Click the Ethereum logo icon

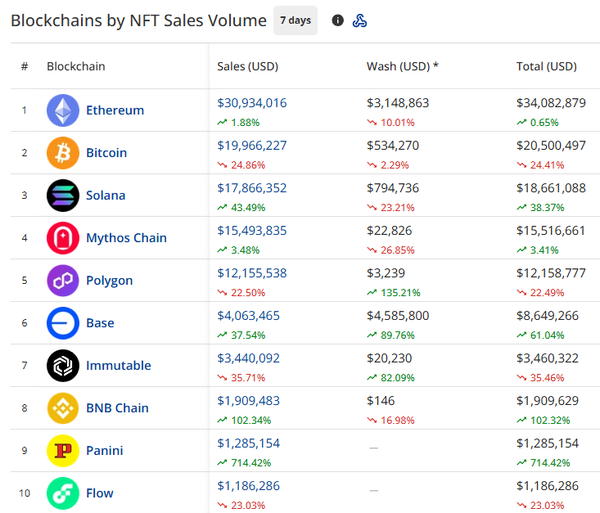click(62, 110)
